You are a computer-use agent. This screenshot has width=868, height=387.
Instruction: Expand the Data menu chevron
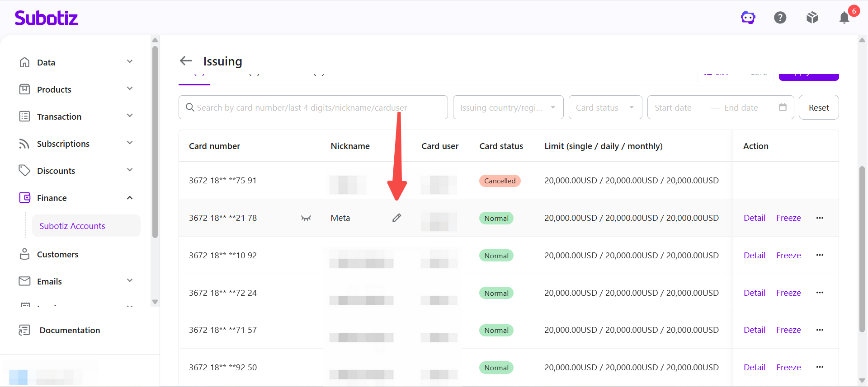[130, 62]
